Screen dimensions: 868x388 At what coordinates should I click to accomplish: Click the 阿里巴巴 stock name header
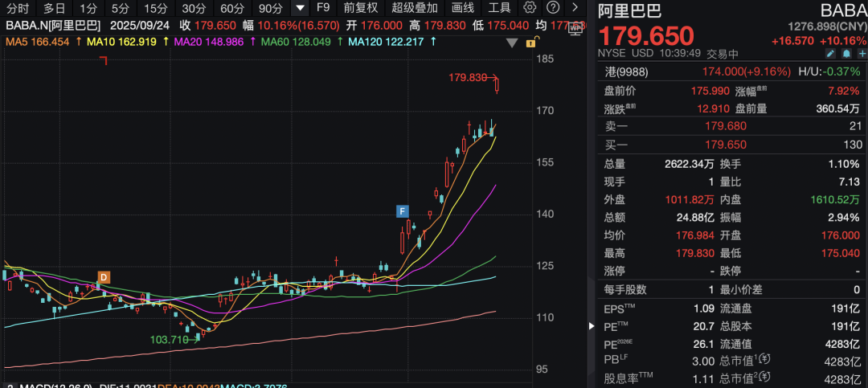pos(630,10)
